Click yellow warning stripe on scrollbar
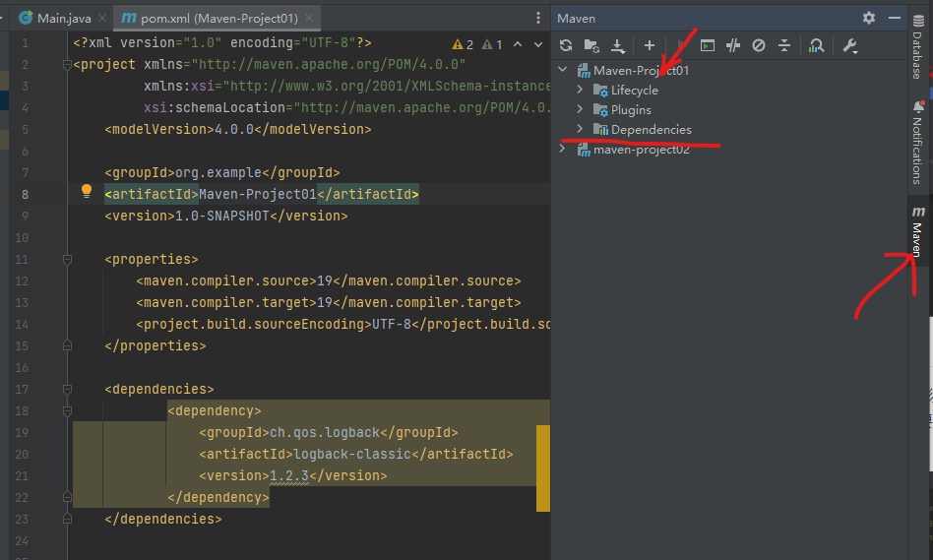 click(542, 468)
